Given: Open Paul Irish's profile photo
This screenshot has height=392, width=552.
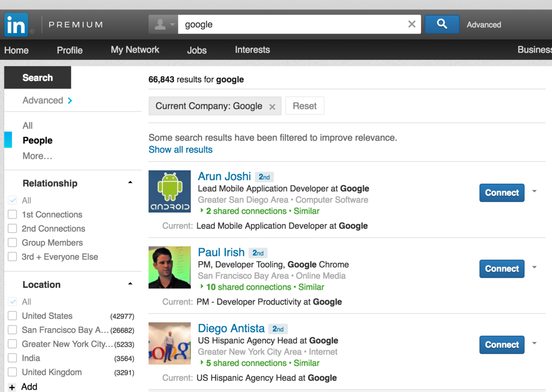Looking at the screenshot, I should [169, 267].
